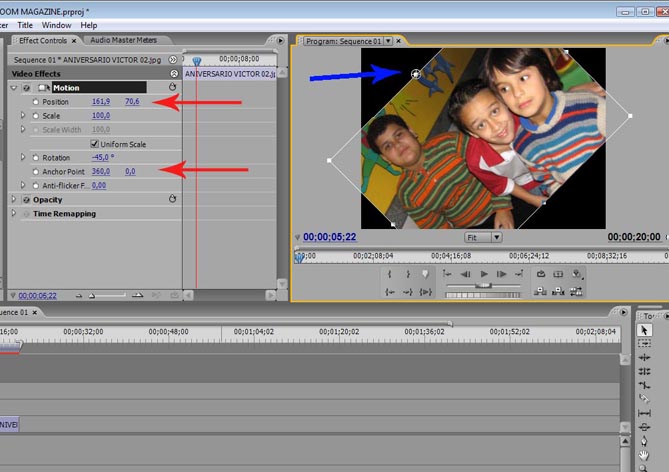The width and height of the screenshot is (669, 472).
Task: Uncheck the Uniform Scale checkbox
Action: (95, 144)
